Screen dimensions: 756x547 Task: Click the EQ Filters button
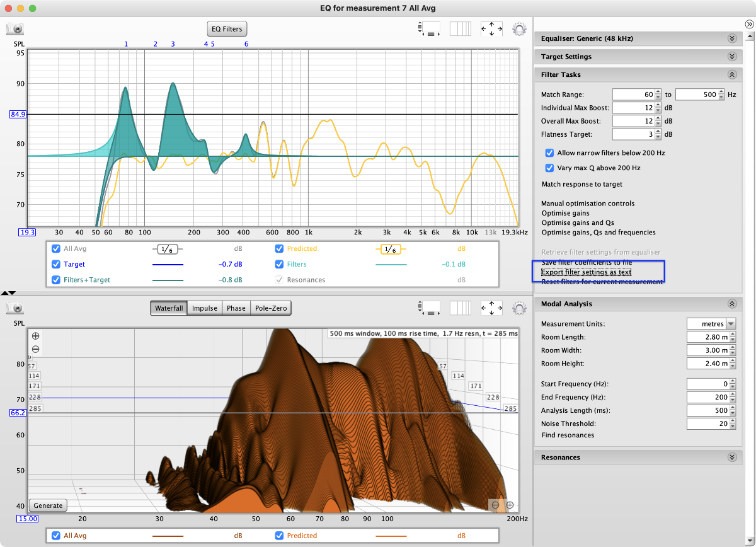226,29
